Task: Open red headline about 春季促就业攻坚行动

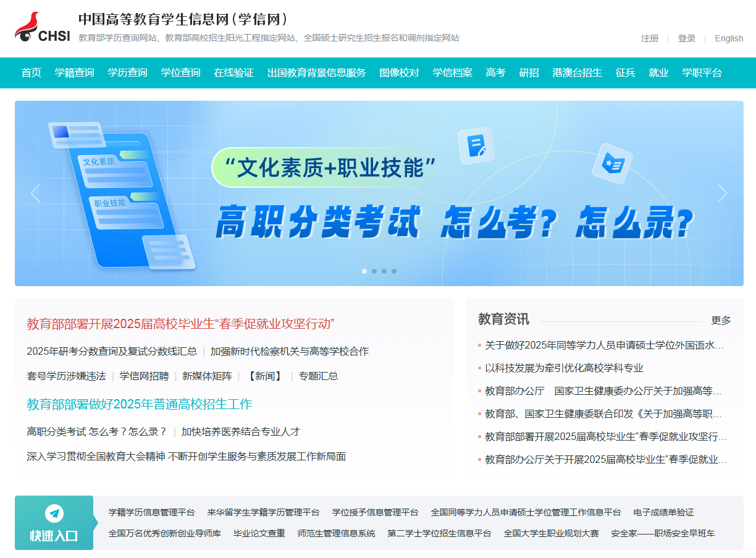Action: tap(180, 324)
